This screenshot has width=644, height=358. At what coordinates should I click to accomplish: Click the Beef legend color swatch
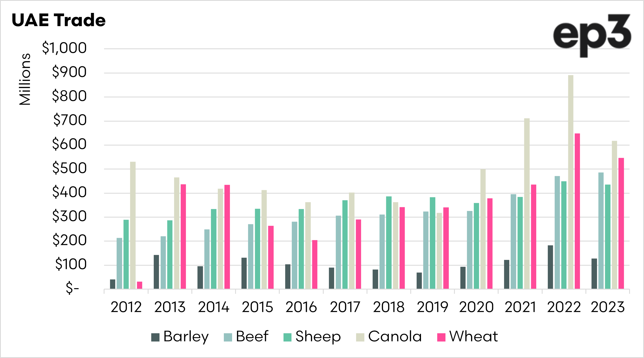(228, 337)
